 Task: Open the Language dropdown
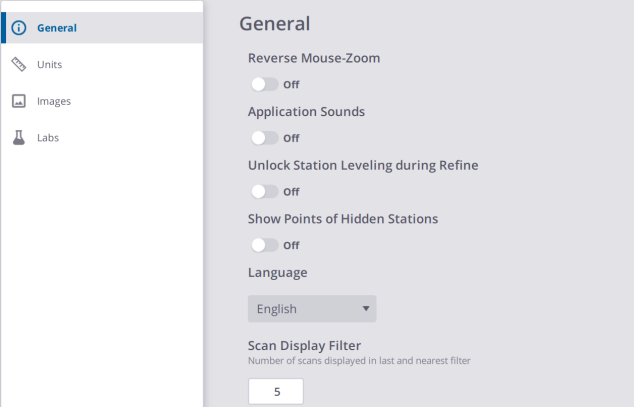coord(311,309)
